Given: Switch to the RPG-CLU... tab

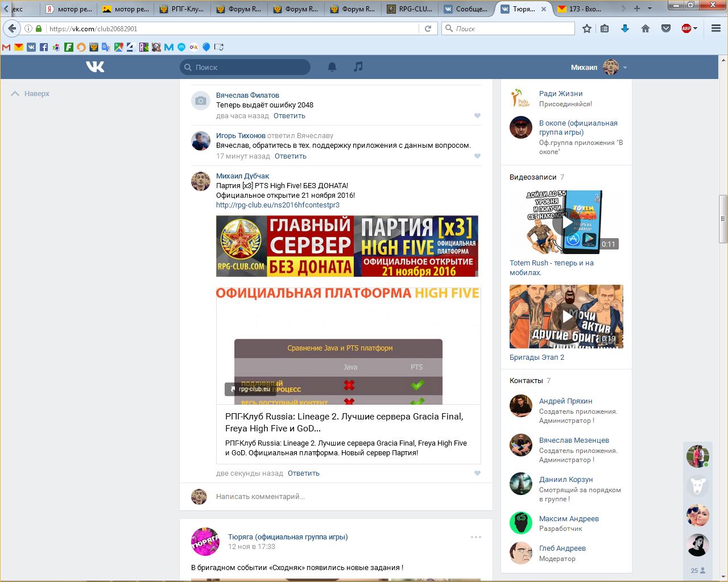Looking at the screenshot, I should (x=410, y=9).
